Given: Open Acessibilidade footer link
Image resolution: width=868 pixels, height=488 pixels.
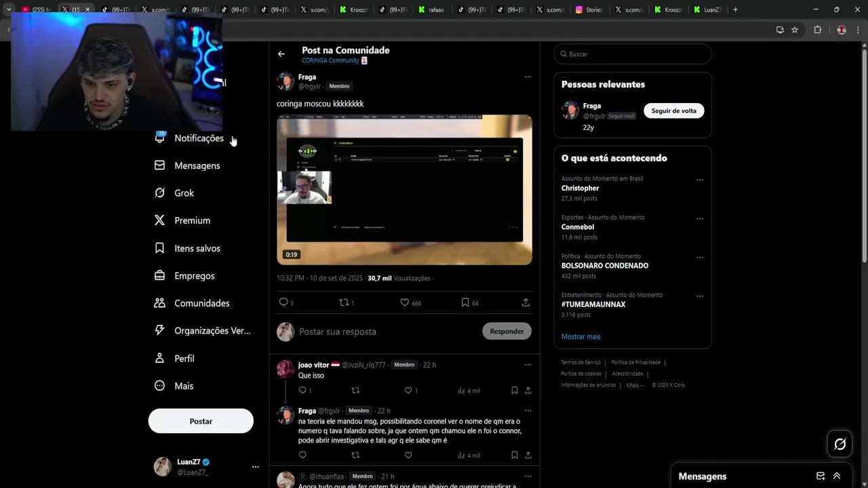Looking at the screenshot, I should coord(627,373).
